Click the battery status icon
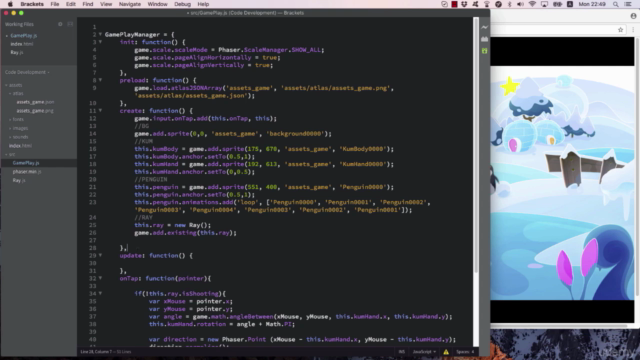The image size is (640, 360). point(557,4)
